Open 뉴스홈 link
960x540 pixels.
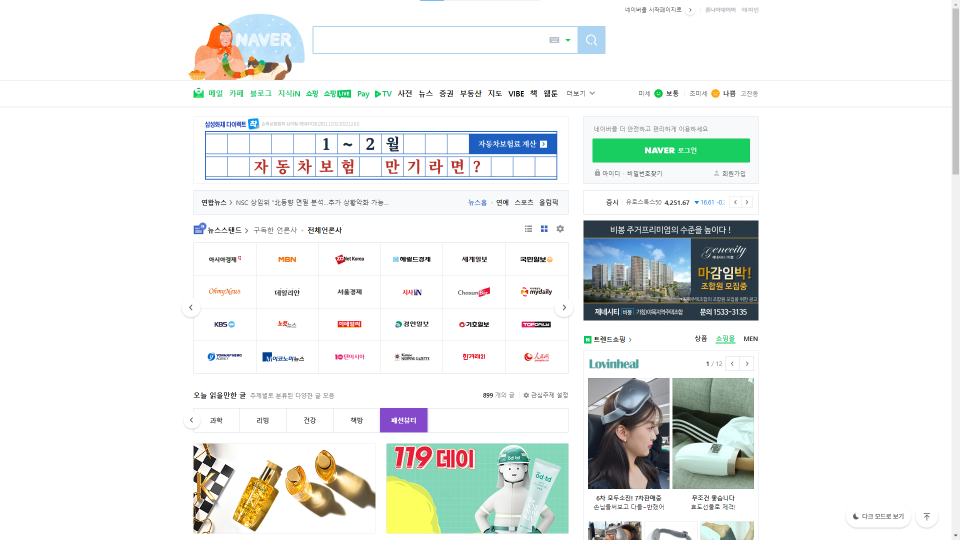click(478, 203)
